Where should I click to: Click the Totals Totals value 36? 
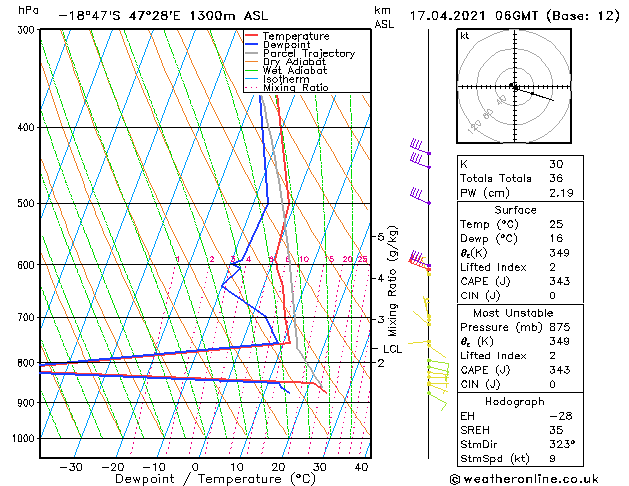tap(556, 178)
